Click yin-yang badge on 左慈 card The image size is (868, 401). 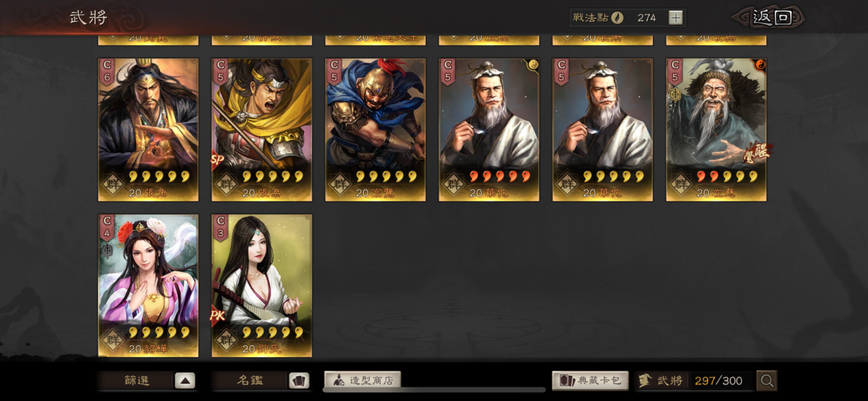(759, 65)
